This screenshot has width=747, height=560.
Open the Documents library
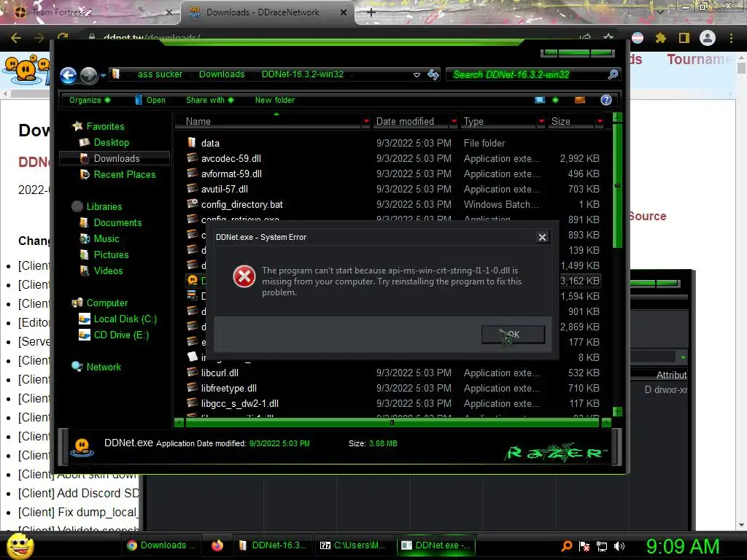click(x=117, y=223)
